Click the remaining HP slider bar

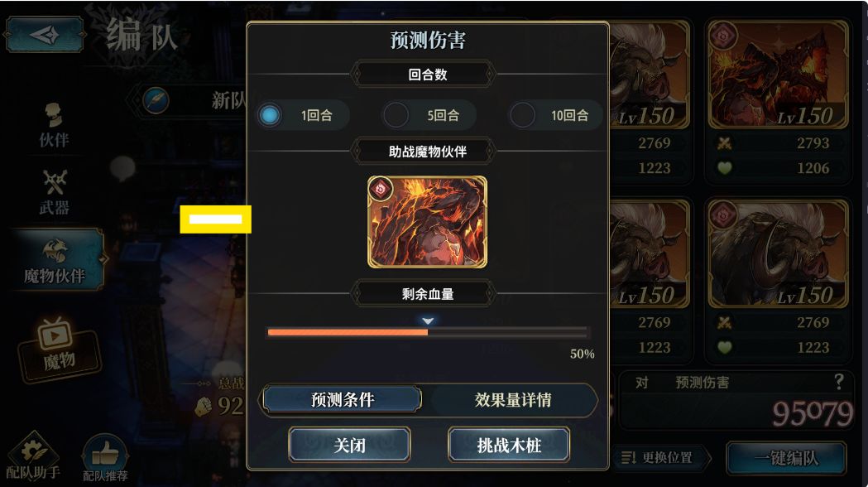coord(428,332)
